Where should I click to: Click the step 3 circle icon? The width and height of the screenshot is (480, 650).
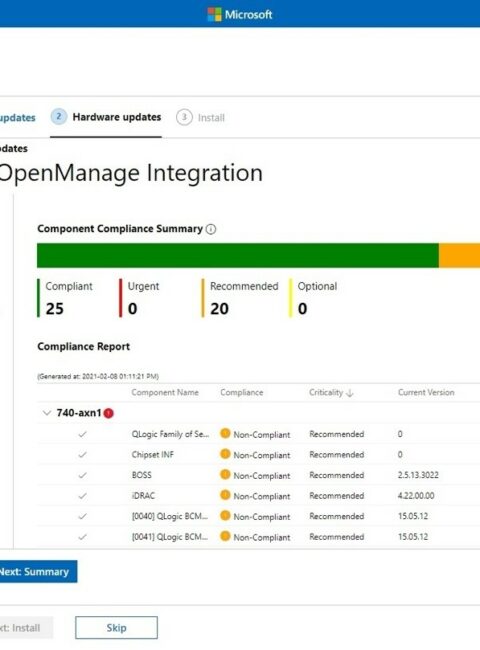[184, 117]
